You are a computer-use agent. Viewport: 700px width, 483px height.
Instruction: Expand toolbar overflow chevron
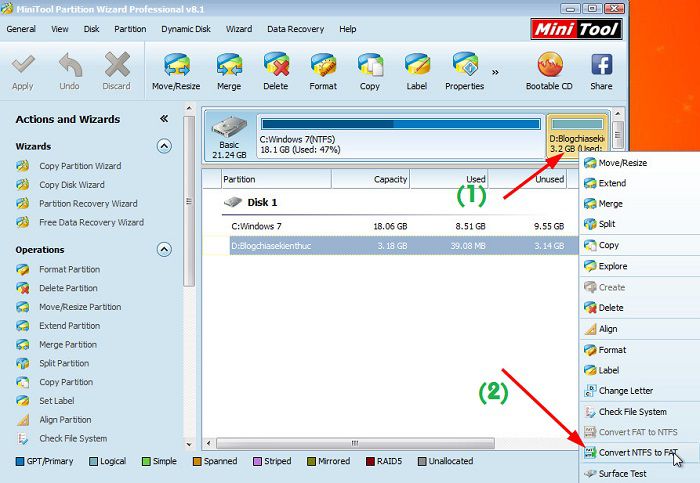point(494,72)
